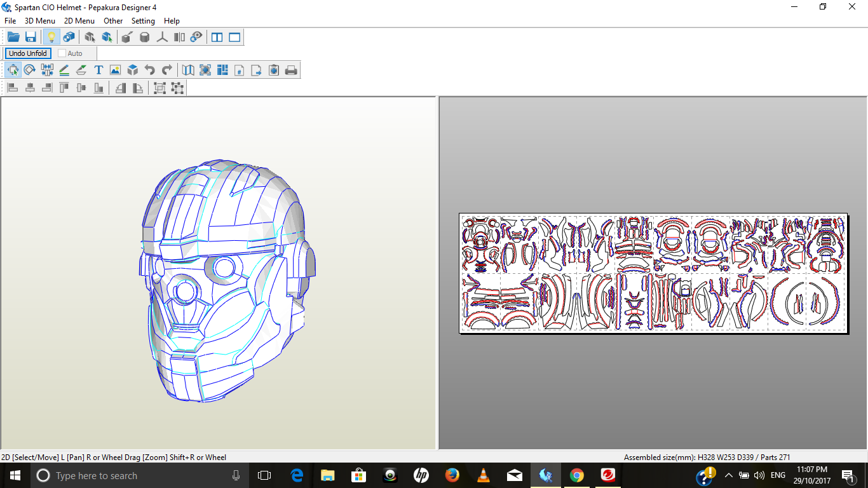Select the Text input T tool
The width and height of the screenshot is (868, 488).
98,70
